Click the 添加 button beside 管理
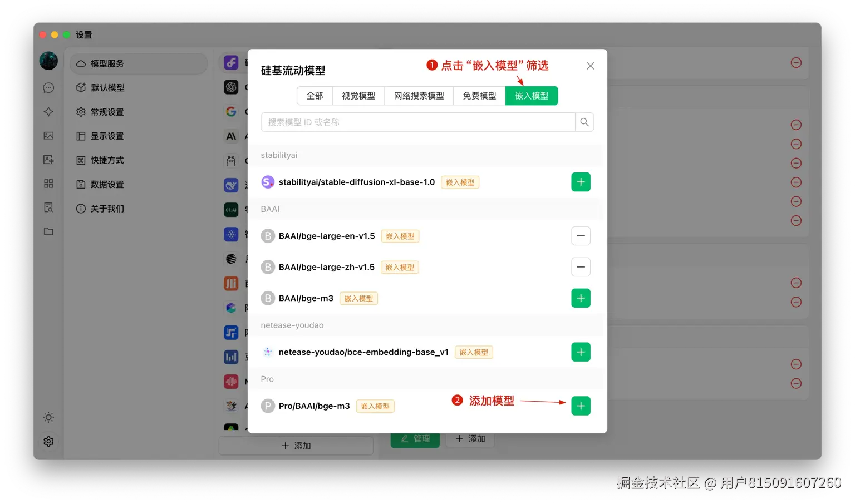 [470, 439]
